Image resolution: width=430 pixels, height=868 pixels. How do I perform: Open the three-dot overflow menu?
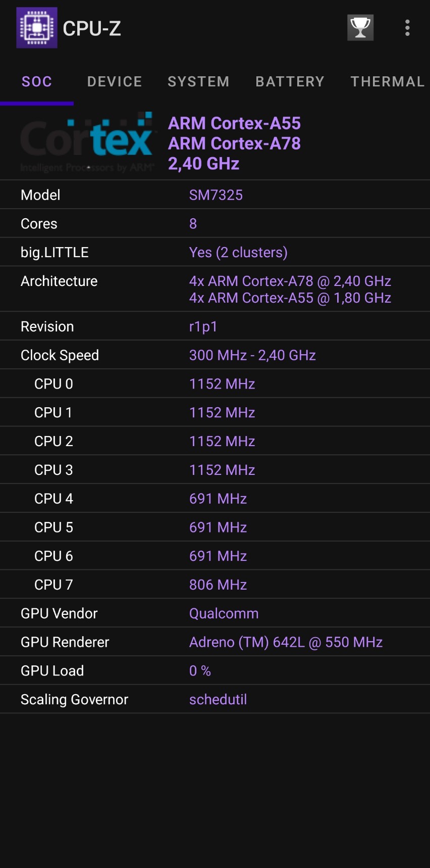(x=407, y=28)
